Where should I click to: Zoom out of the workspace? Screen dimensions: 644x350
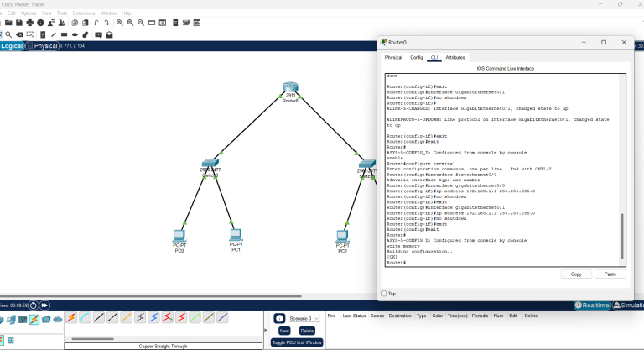click(x=141, y=23)
